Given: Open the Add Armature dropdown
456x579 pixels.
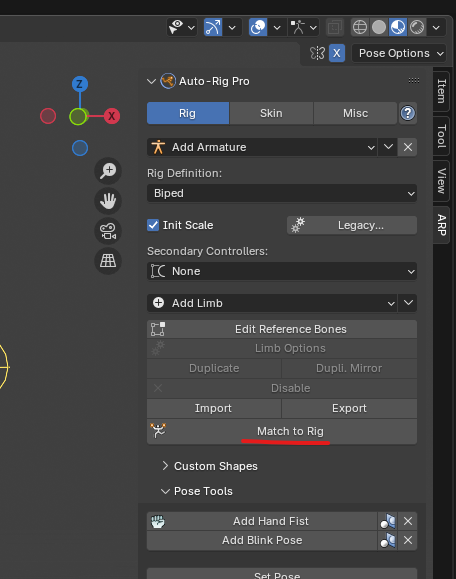Looking at the screenshot, I should [x=262, y=147].
